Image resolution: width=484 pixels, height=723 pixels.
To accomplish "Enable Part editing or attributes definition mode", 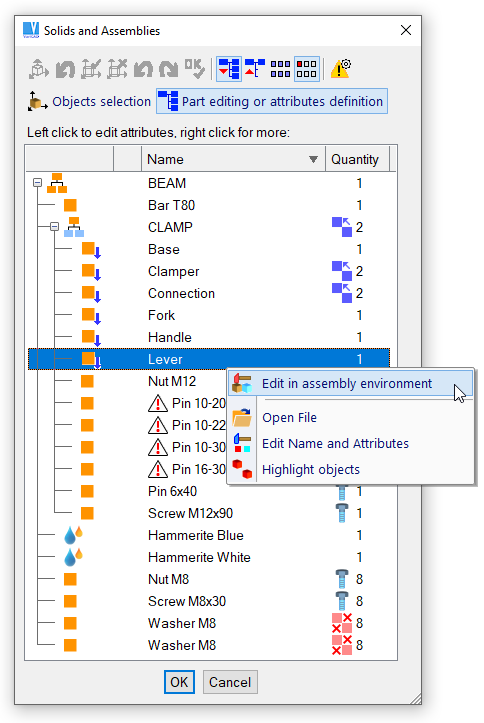I will (272, 101).
